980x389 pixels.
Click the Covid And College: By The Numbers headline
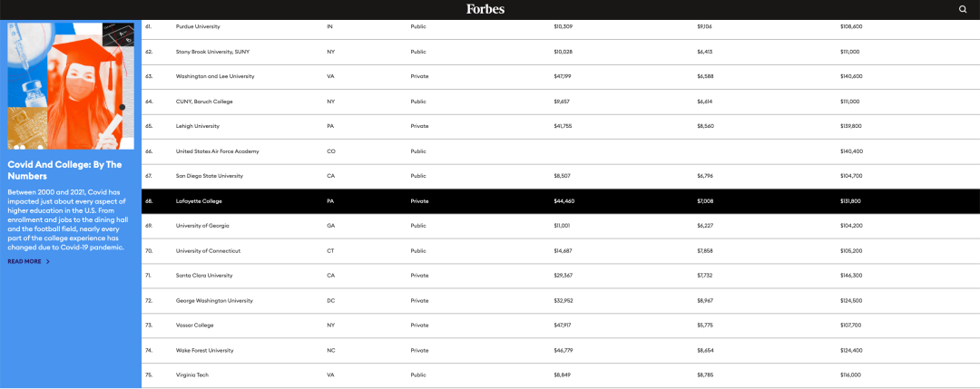tap(64, 170)
